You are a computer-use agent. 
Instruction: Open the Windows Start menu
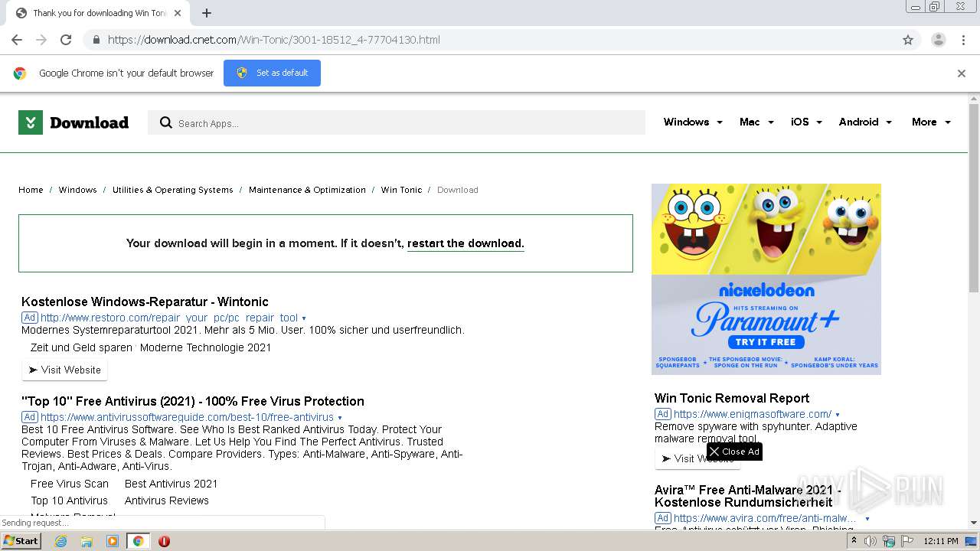tap(21, 541)
